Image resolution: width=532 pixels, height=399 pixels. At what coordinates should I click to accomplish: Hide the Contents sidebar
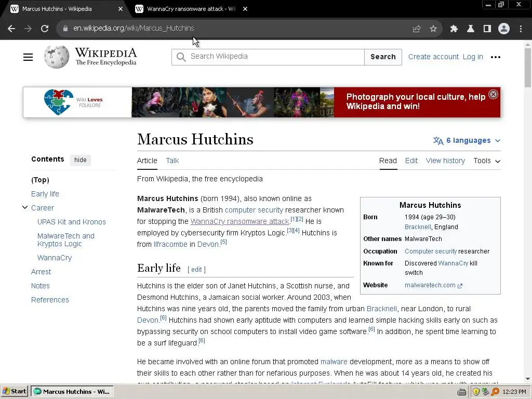81,160
